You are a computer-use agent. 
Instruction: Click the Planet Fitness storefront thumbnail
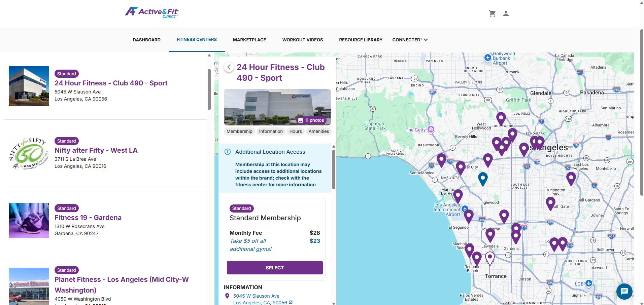29,286
